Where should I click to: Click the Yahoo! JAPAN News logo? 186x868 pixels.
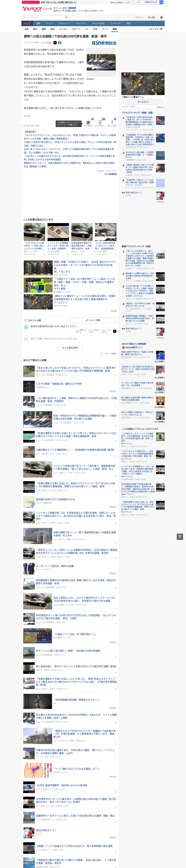point(37,9)
